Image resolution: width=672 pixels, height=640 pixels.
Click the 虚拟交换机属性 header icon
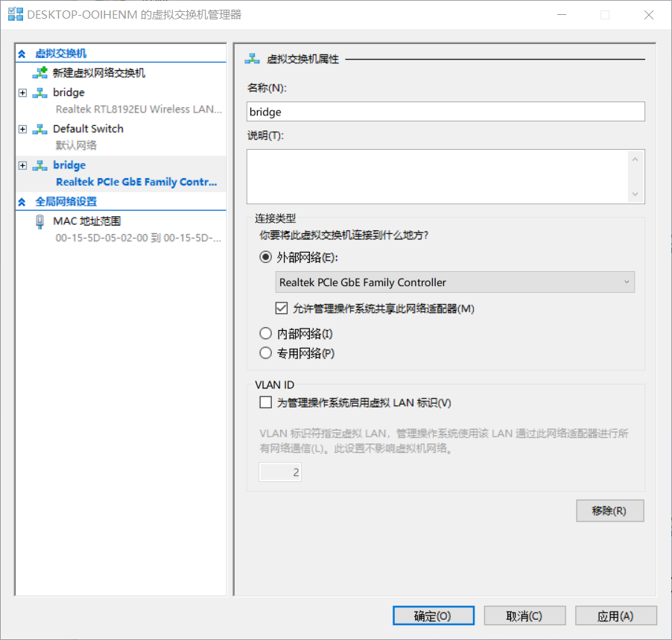tap(253, 59)
